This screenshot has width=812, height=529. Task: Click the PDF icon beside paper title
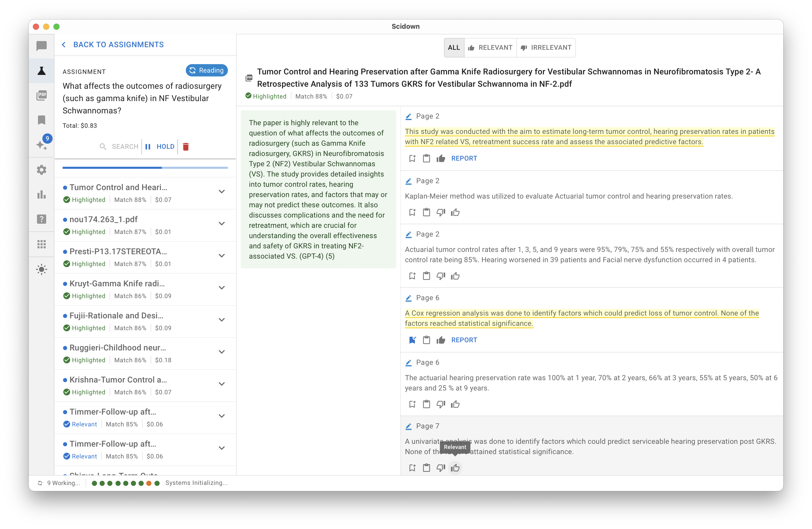pos(249,78)
